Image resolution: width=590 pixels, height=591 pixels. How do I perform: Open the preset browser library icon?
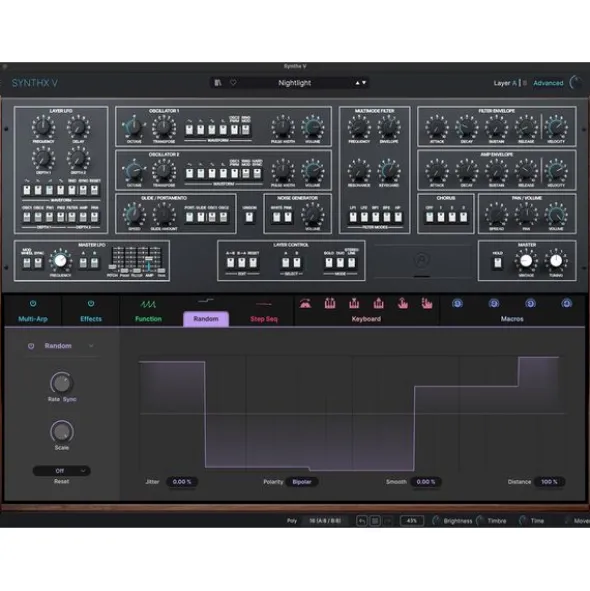pyautogui.click(x=218, y=83)
